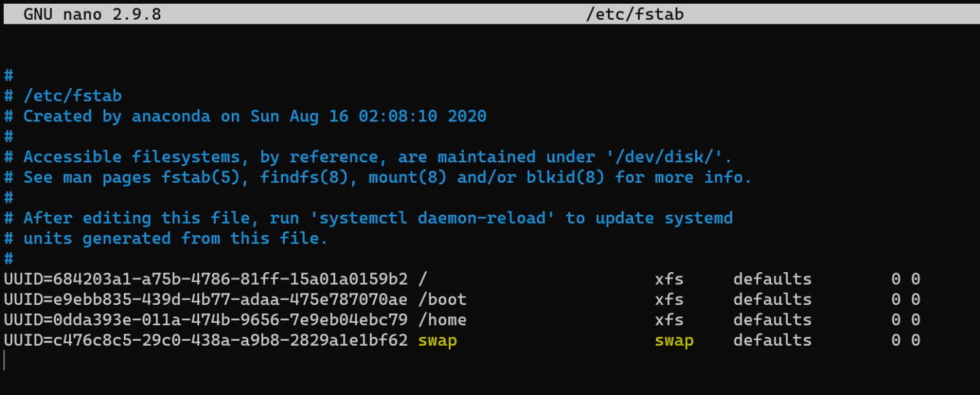Click the GNU nano 2.9.8 title text
The image size is (980, 395).
click(92, 14)
